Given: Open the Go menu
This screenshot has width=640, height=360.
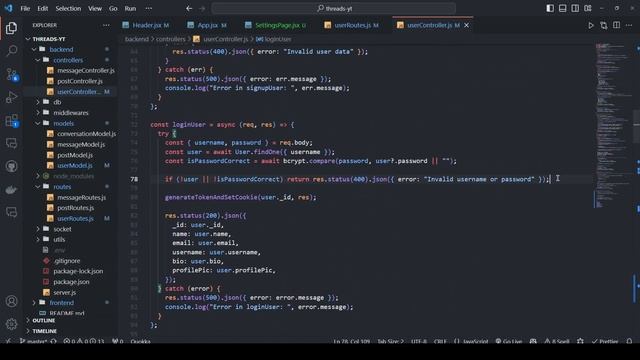Looking at the screenshot, I should tap(113, 9).
